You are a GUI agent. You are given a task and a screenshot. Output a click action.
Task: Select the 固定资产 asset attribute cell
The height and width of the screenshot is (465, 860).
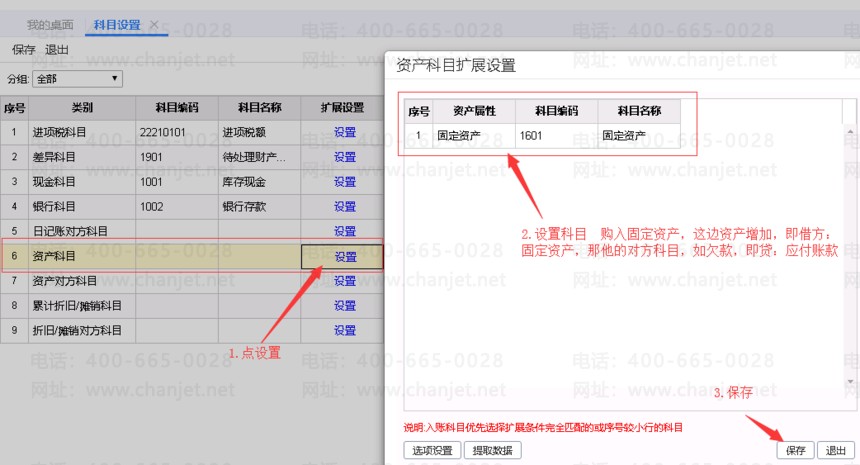(x=474, y=135)
